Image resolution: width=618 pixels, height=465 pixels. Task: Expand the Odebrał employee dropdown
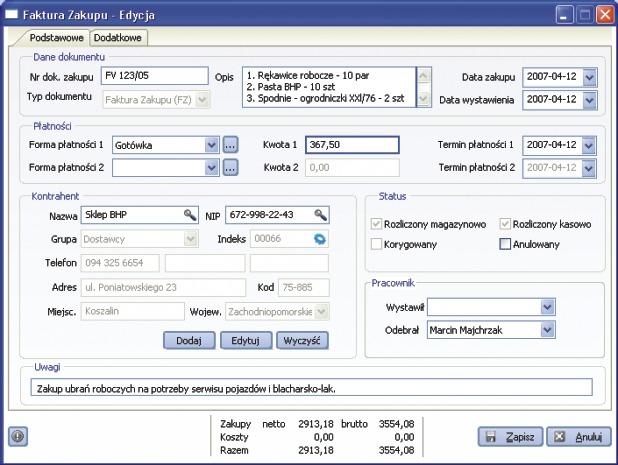pos(547,330)
